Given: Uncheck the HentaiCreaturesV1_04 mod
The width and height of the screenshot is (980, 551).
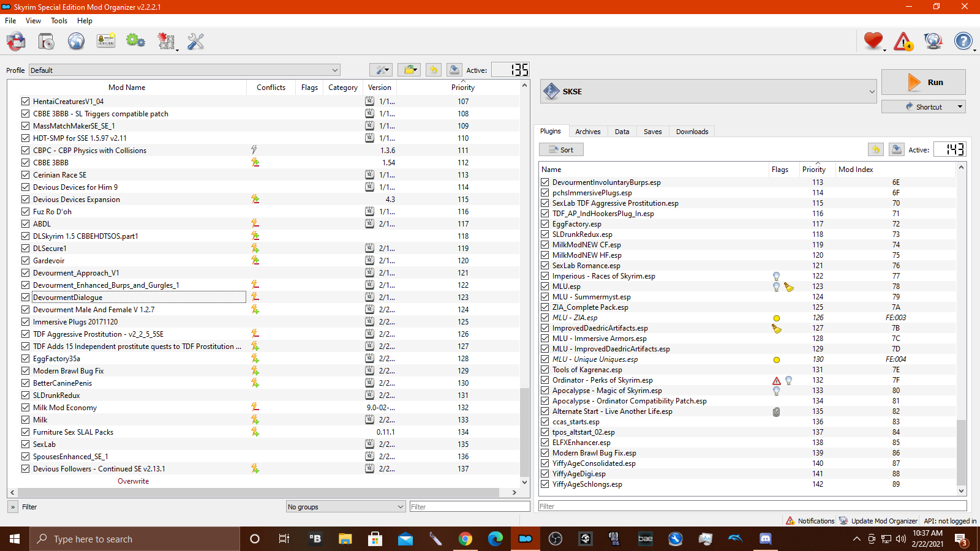Looking at the screenshot, I should (x=25, y=101).
